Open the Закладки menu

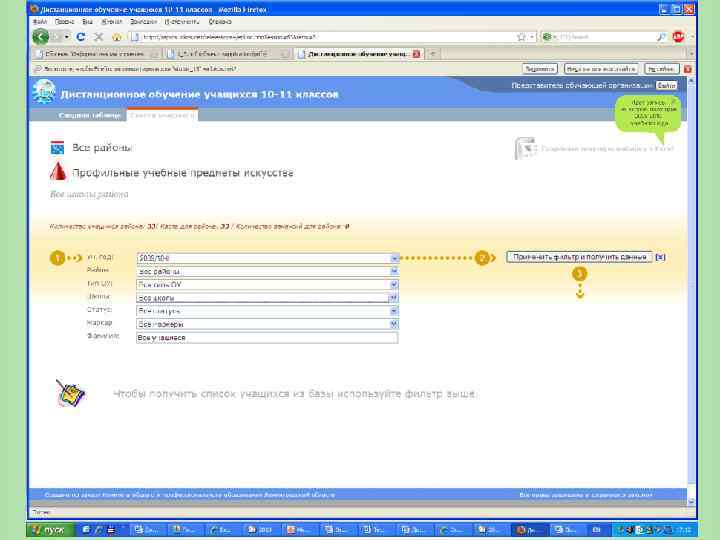143,22
